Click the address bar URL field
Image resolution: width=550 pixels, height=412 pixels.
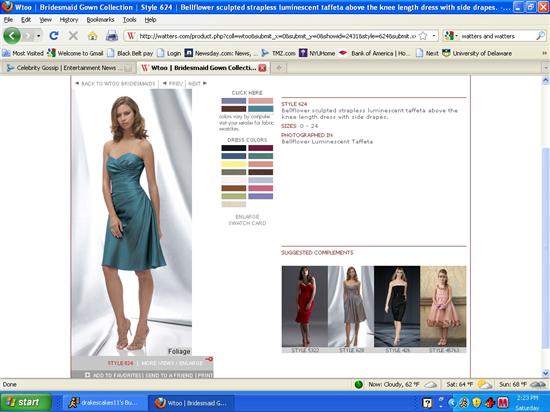point(277,36)
